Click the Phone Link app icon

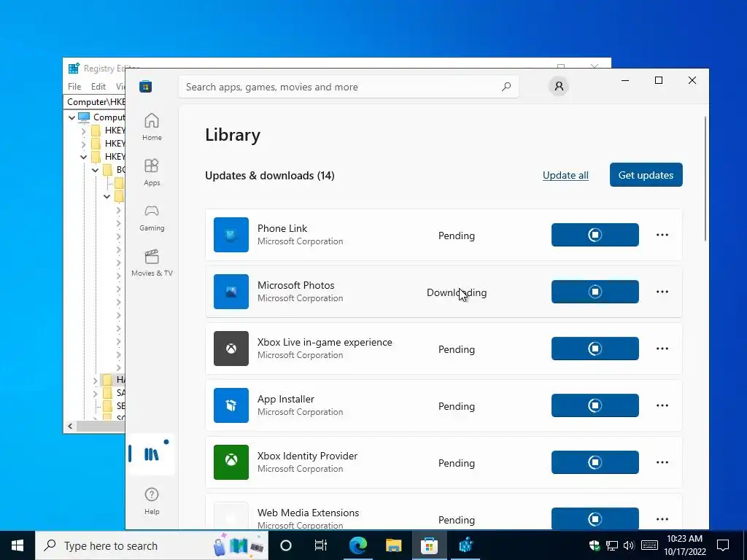(x=231, y=235)
